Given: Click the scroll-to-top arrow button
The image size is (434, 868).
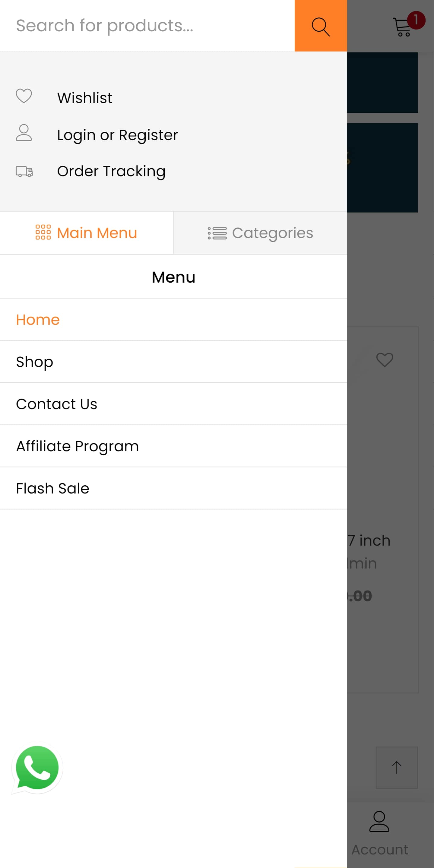Looking at the screenshot, I should pyautogui.click(x=397, y=768).
